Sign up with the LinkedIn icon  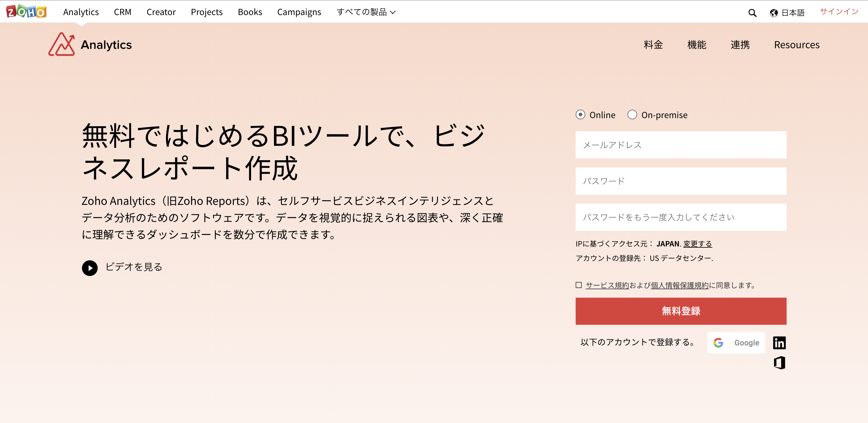point(779,343)
